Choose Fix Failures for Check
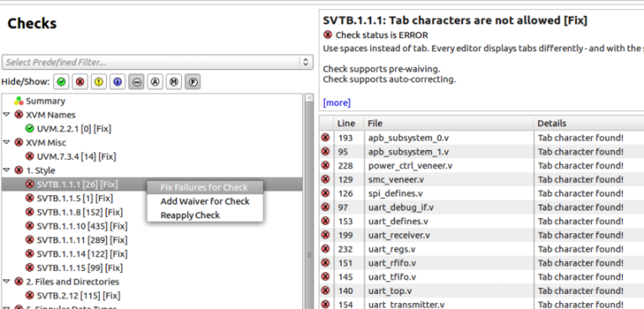 [x=205, y=188]
